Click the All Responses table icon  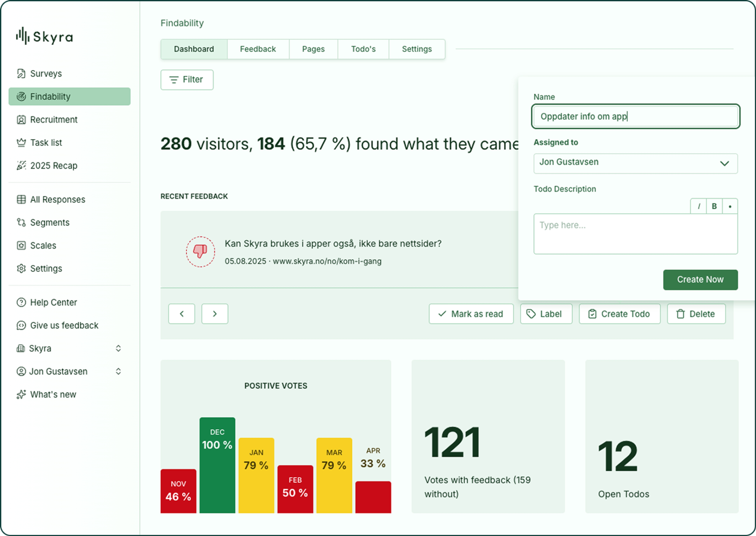pyautogui.click(x=21, y=199)
